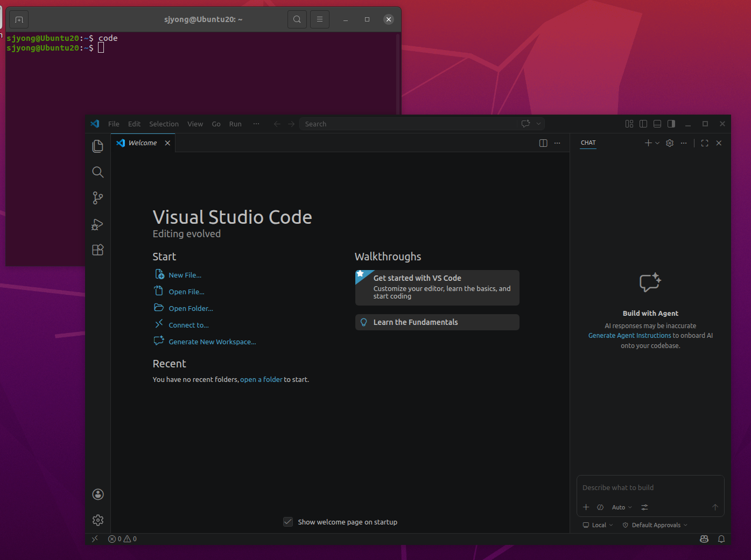Toggle primary side bar visibility

[x=643, y=124]
